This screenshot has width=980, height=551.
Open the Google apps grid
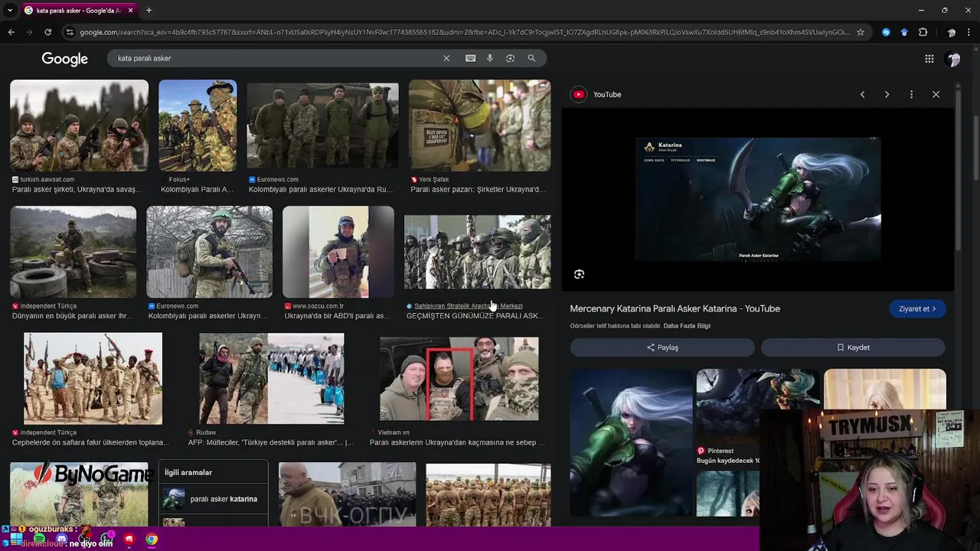point(929,59)
